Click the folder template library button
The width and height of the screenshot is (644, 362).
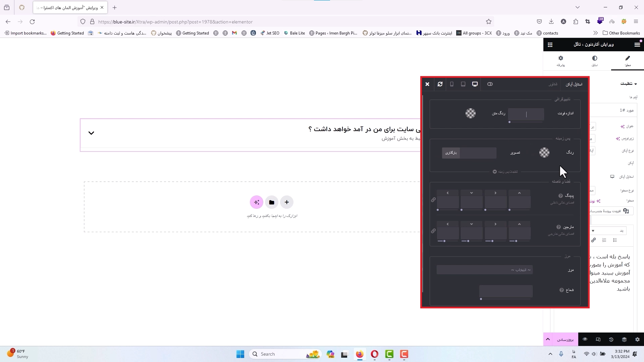[272, 202]
